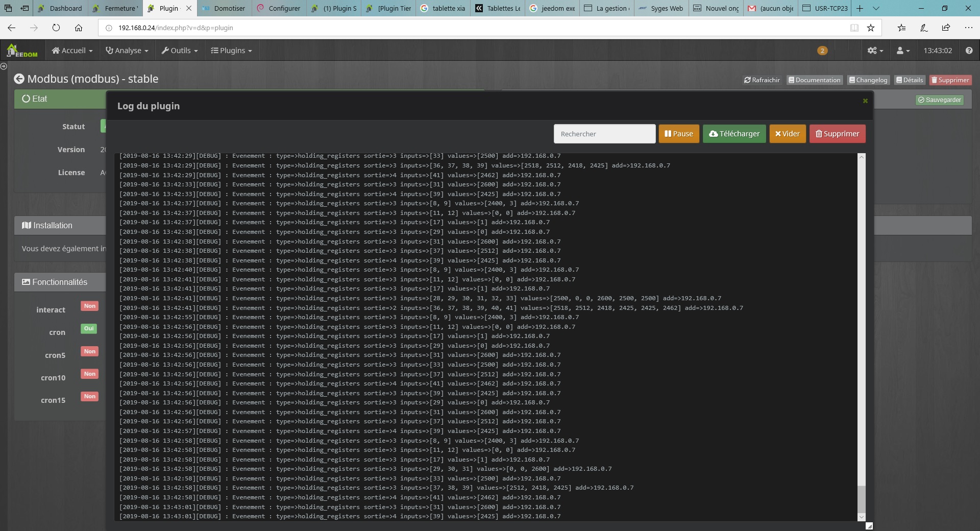
Task: Click the browser forward arrow
Action: 34,28
